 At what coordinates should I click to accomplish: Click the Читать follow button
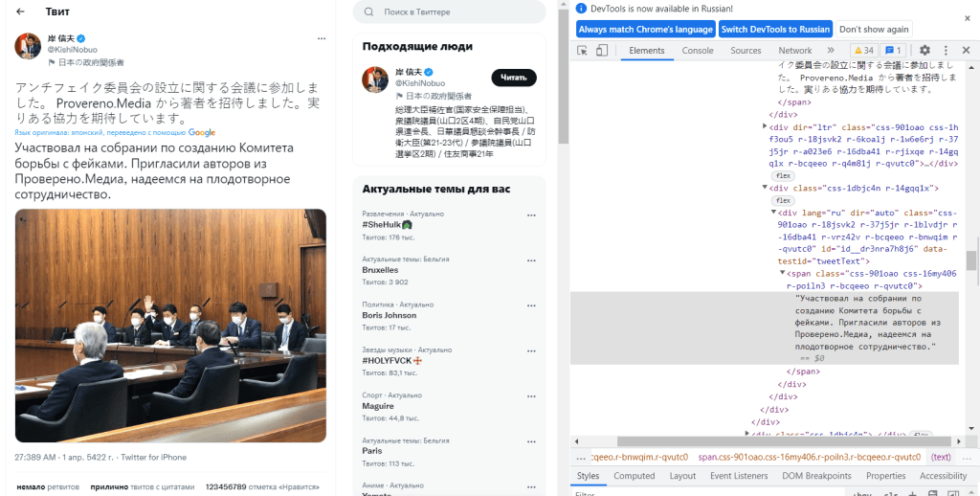pos(514,78)
